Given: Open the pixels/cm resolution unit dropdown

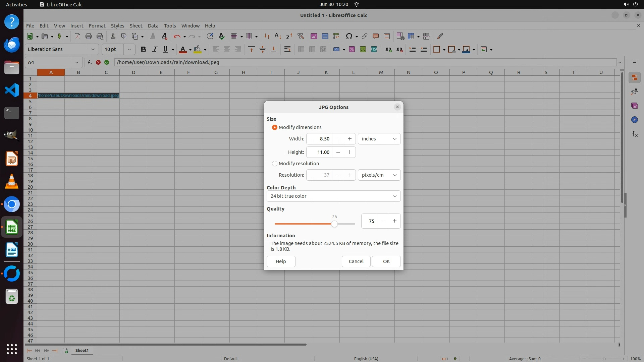Looking at the screenshot, I should 379,175.
